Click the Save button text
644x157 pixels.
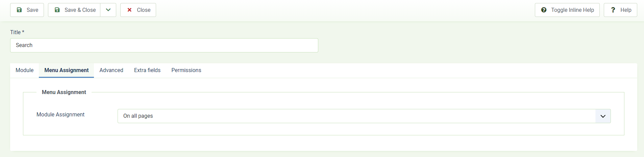[32, 10]
